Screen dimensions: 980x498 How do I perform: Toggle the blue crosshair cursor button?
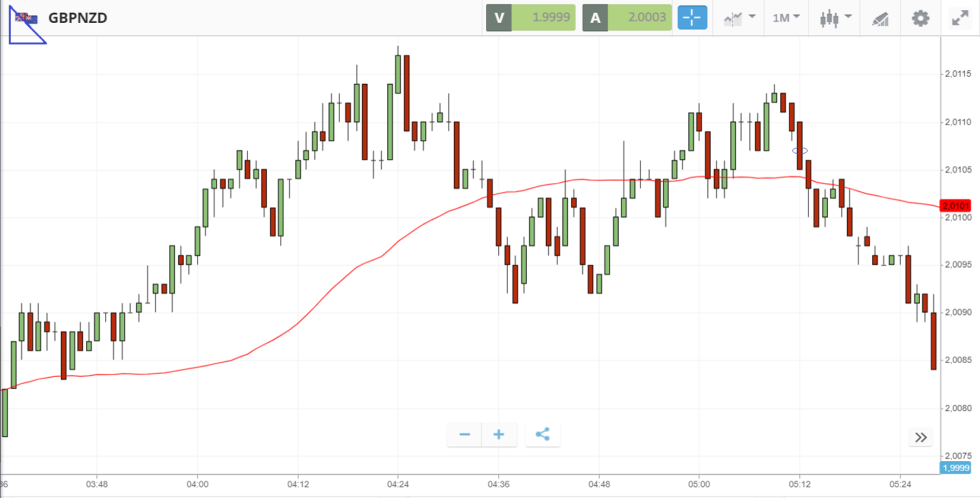(692, 18)
